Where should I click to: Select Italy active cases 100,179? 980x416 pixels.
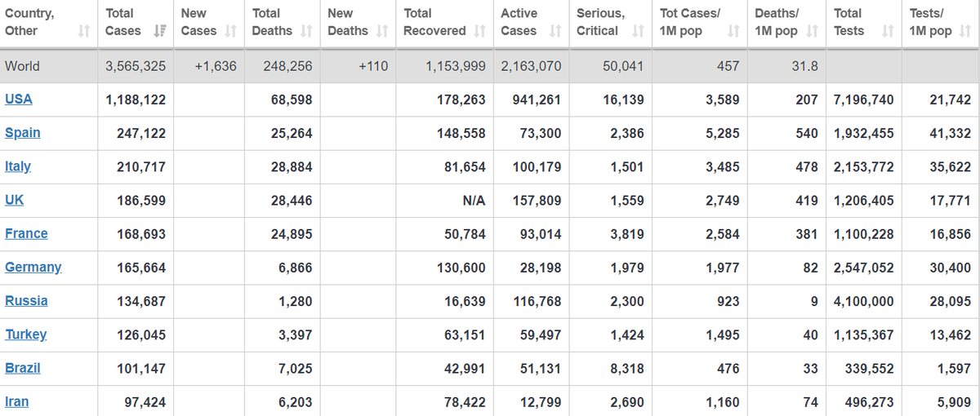pos(537,166)
